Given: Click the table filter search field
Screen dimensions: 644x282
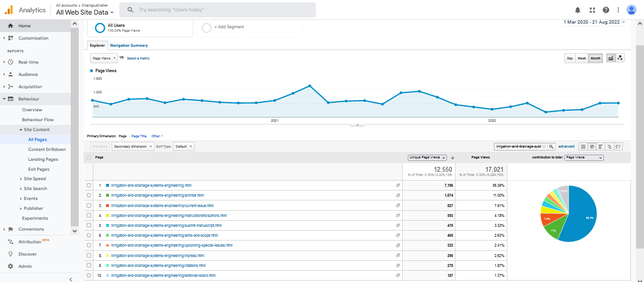Looking at the screenshot, I should (518, 147).
